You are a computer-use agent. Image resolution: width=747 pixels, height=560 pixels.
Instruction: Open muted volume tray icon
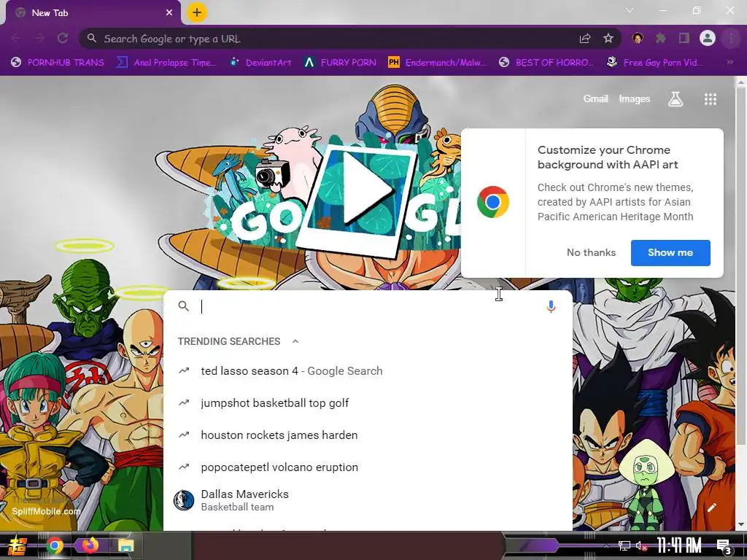coord(642,545)
